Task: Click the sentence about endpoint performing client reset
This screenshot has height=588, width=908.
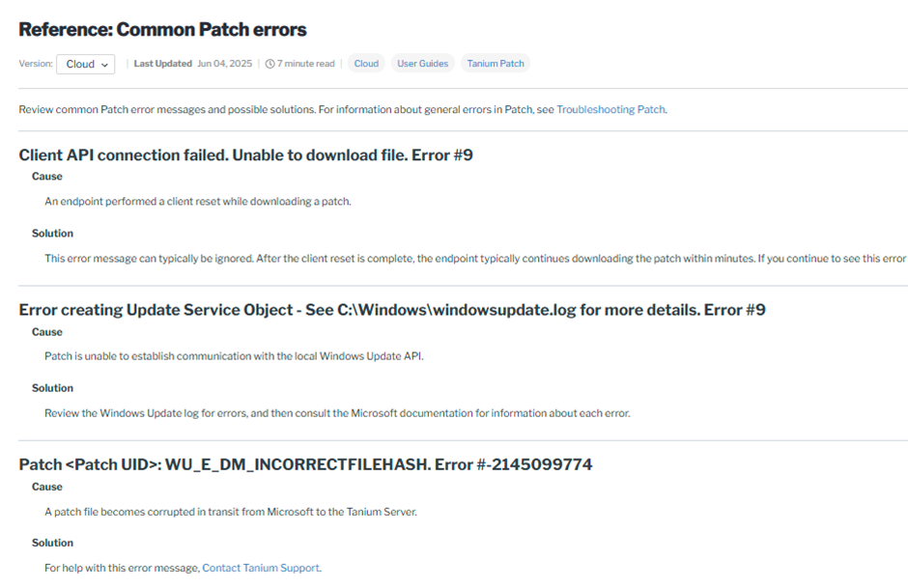Action: 197,202
